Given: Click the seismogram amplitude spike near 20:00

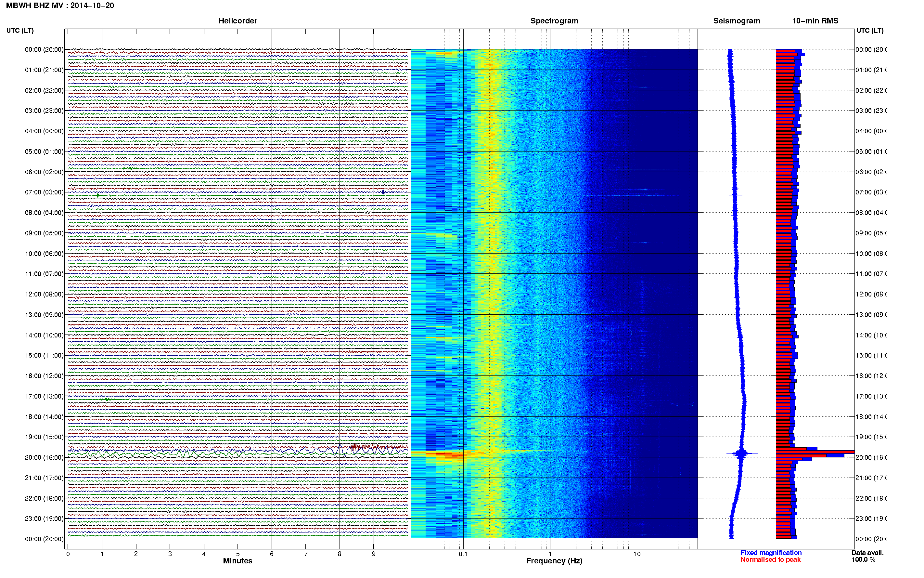Looking at the screenshot, I should tap(742, 454).
